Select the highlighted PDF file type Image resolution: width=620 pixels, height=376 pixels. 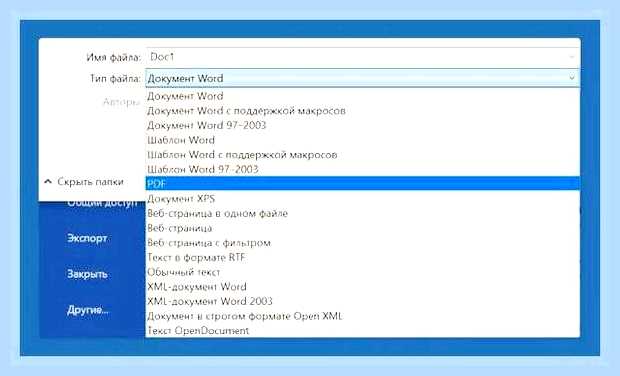tap(363, 183)
